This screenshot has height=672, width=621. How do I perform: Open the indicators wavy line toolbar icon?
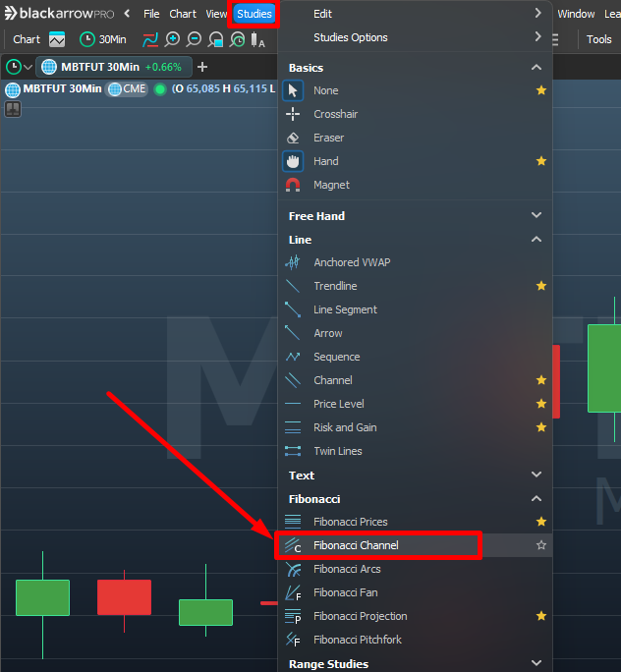(150, 39)
